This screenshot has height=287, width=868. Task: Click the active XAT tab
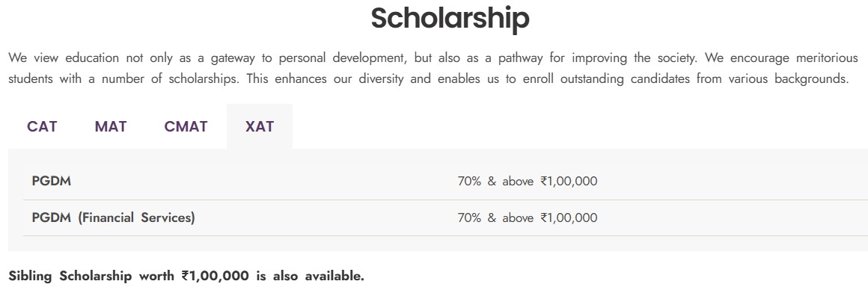tap(260, 126)
